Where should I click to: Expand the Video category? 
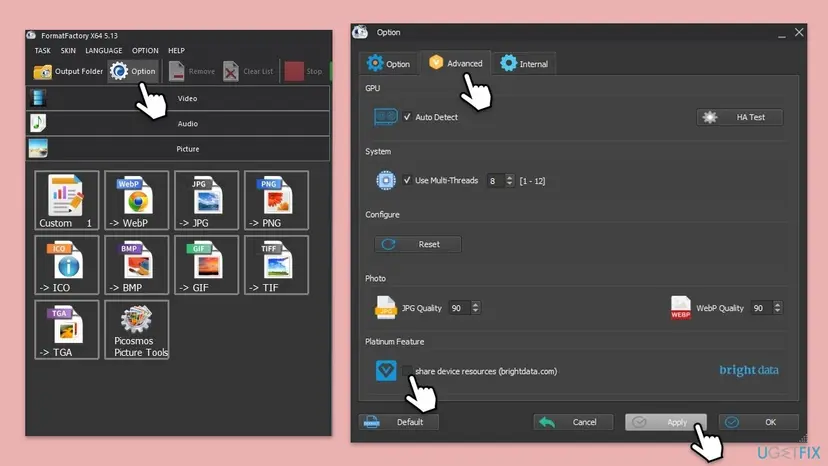(x=178, y=98)
